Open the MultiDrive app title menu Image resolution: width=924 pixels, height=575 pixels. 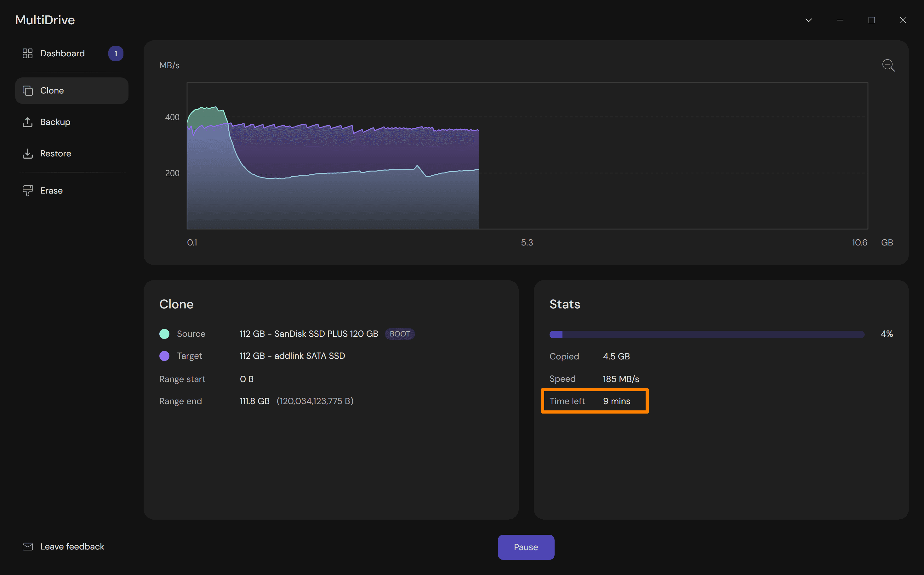[44, 20]
